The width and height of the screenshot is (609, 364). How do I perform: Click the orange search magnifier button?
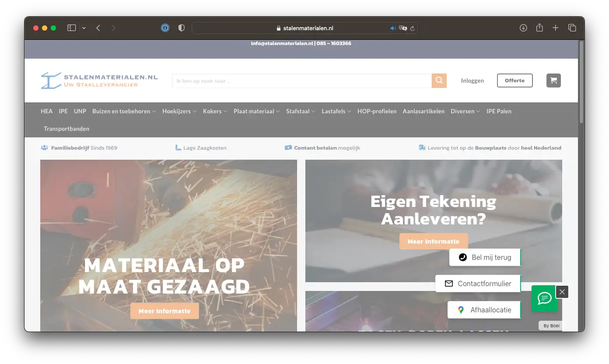pos(439,80)
